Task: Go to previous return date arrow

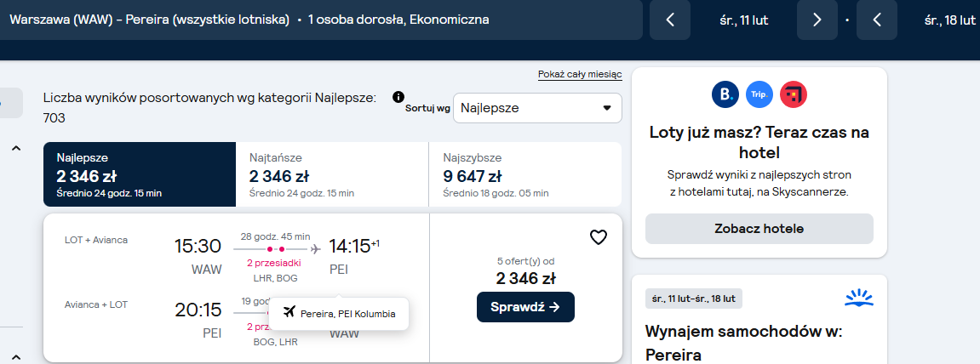Action: (877, 20)
